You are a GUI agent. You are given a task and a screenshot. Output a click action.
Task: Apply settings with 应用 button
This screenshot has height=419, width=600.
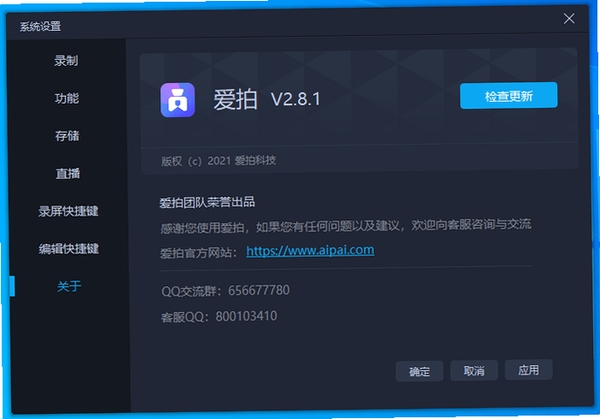(528, 370)
